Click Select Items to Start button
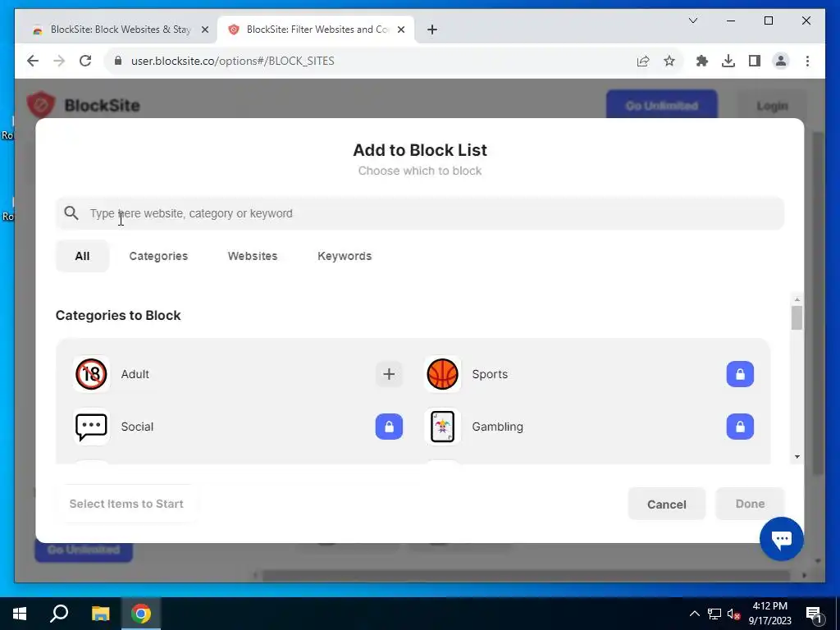The width and height of the screenshot is (840, 630). (x=126, y=504)
